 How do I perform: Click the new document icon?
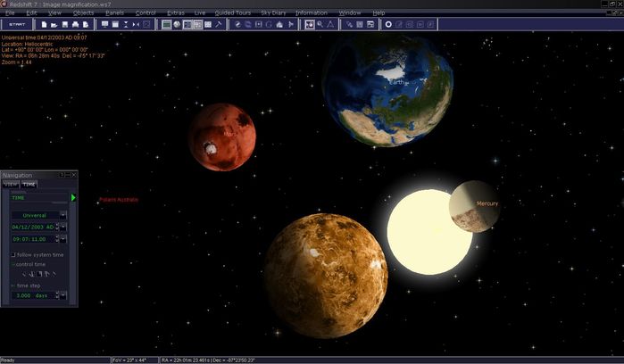(44, 24)
